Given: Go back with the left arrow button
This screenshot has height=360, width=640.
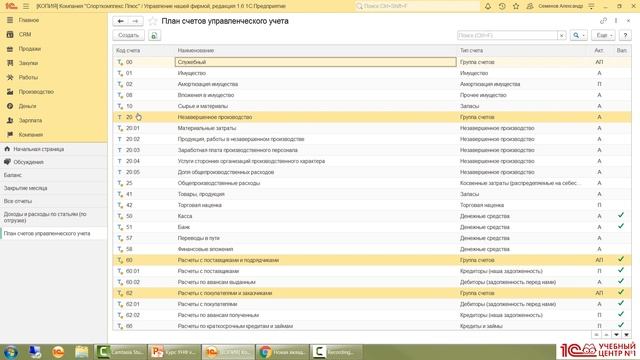Looking at the screenshot, I should pyautogui.click(x=120, y=21).
